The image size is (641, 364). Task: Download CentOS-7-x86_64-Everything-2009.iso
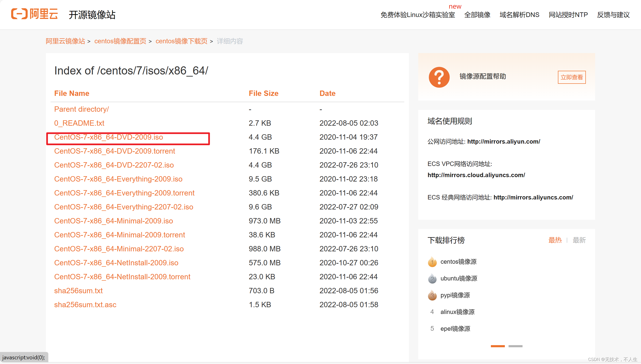[118, 179]
